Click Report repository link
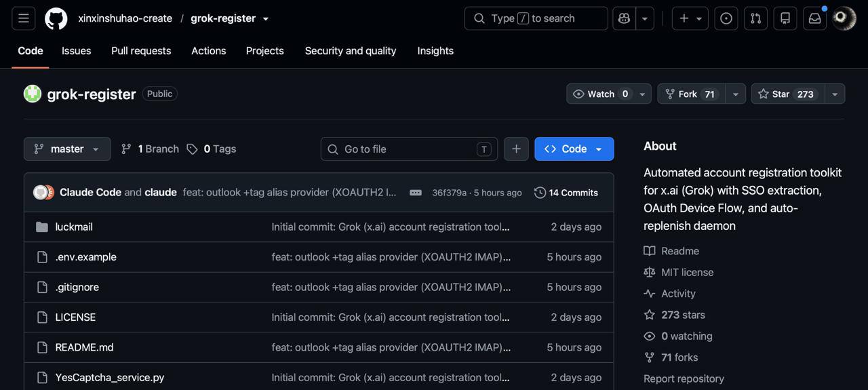This screenshot has height=390, width=868. coord(684,378)
